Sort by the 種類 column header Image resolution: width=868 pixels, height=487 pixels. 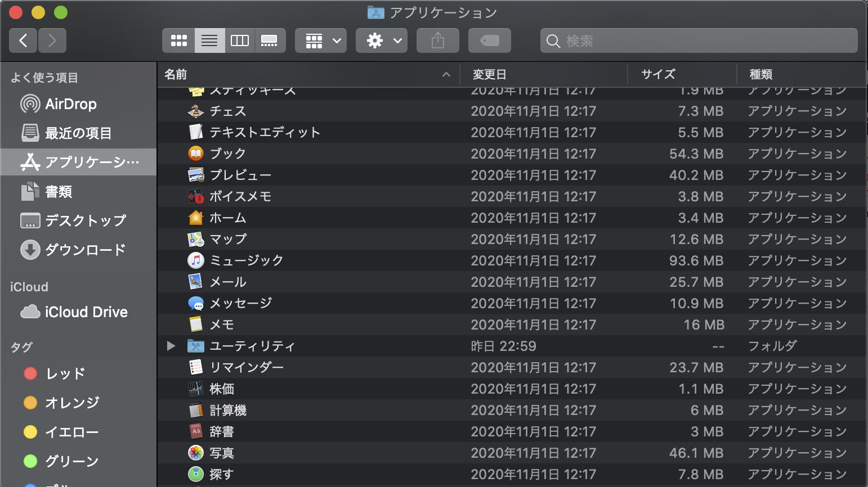(802, 74)
